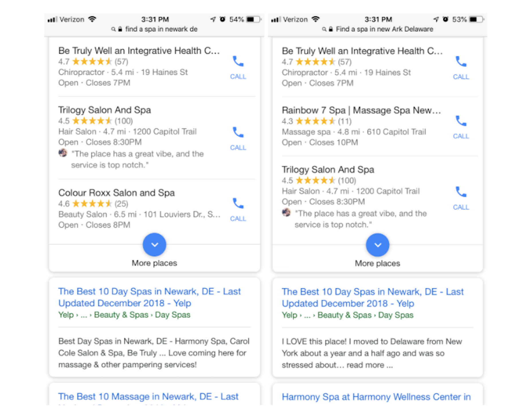Expand More places in right results
The width and height of the screenshot is (532, 415).
pos(378,245)
